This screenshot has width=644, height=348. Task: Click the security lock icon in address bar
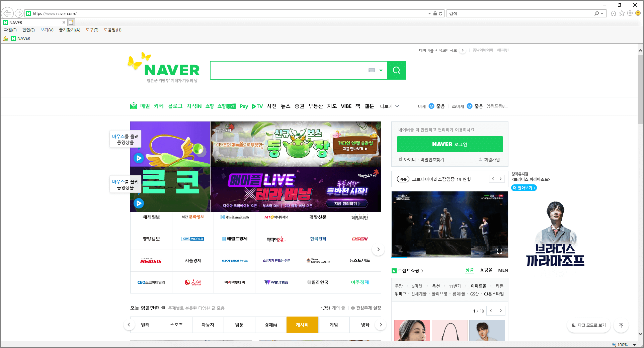[x=435, y=13]
